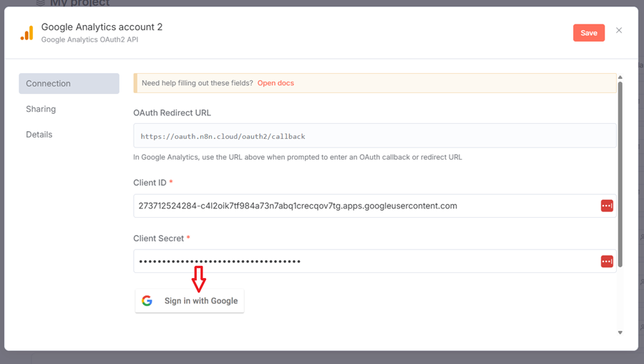Save the credential with the Save button
This screenshot has height=364, width=644.
coord(588,33)
